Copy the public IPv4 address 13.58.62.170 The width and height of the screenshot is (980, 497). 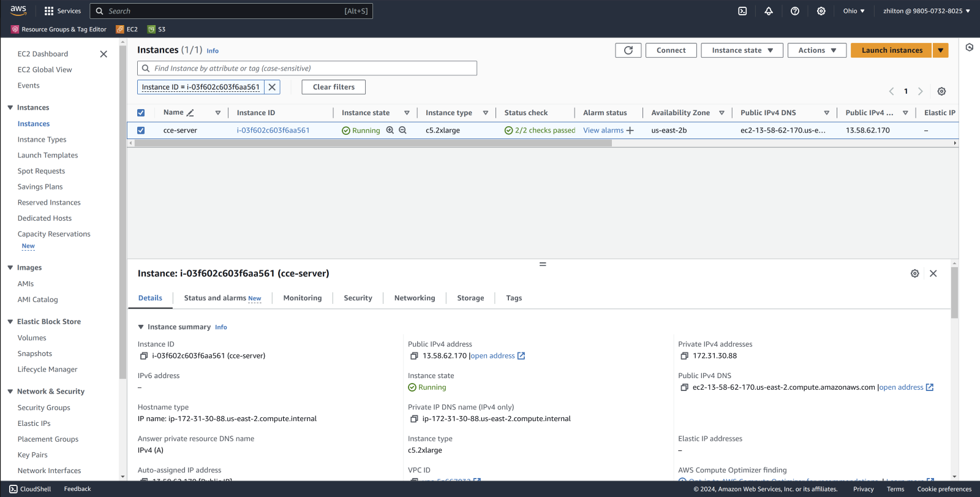[414, 356]
